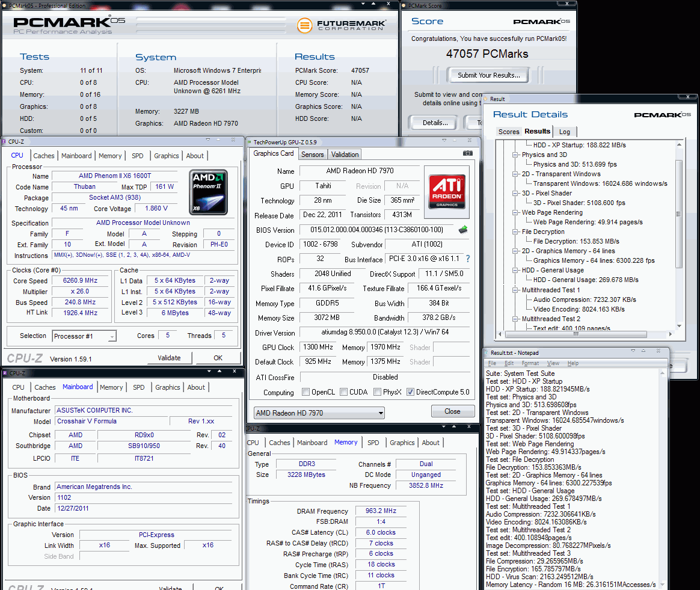Click the green BIOS save chip icon in GPU-Z

(x=463, y=230)
